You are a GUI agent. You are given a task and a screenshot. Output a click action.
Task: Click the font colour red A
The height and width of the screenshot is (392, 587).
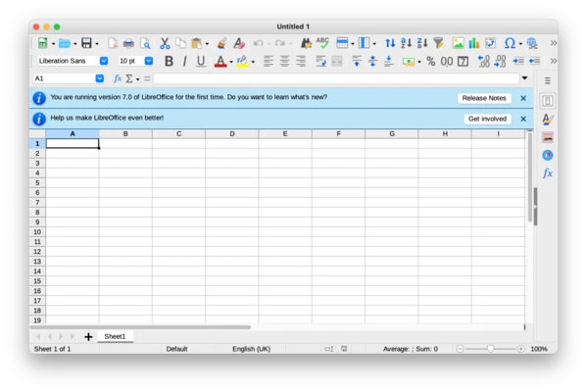[x=220, y=61]
